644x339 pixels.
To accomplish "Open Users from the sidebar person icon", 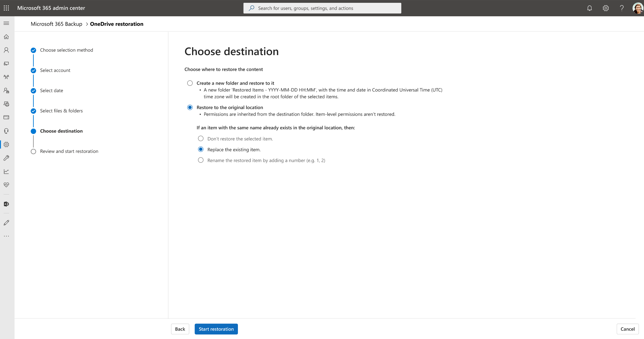I will pyautogui.click(x=6, y=50).
